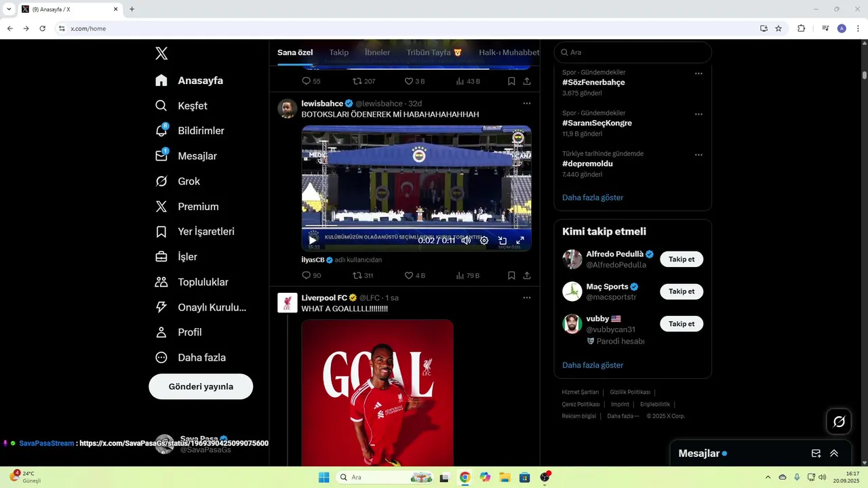Expand video to fullscreen

(520, 240)
